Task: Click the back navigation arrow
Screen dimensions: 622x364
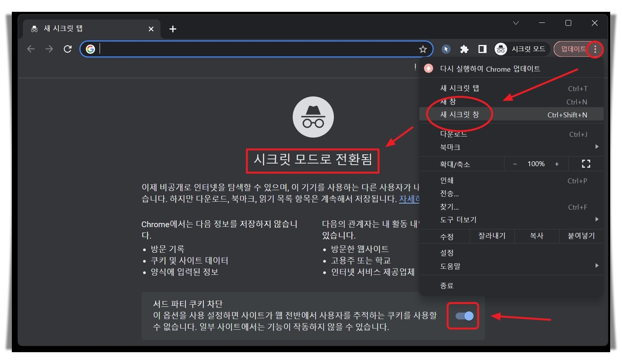Action: pos(31,49)
